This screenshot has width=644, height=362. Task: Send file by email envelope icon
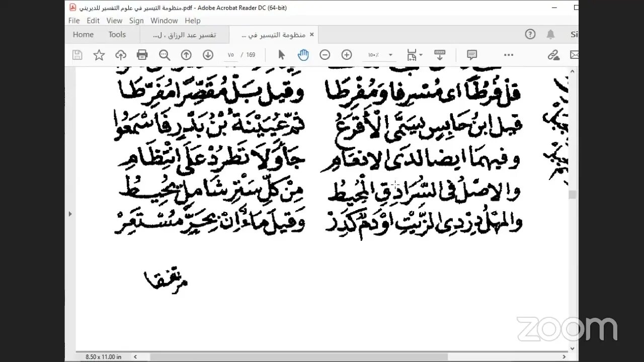574,55
